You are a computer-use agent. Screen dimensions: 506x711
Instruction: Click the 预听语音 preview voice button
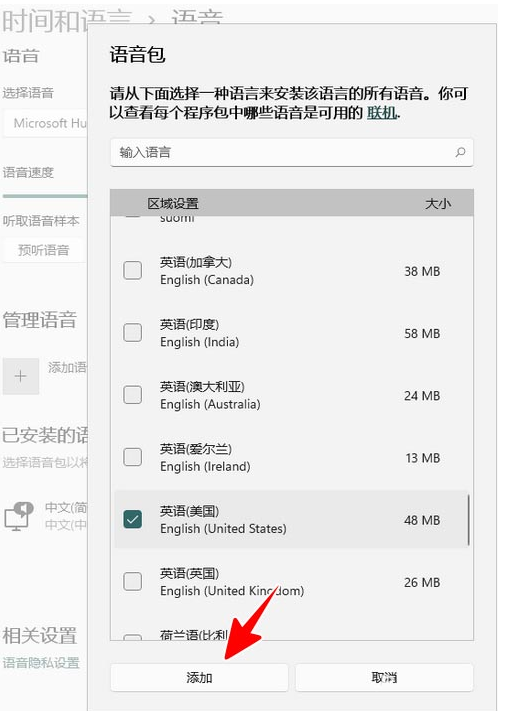(x=44, y=250)
